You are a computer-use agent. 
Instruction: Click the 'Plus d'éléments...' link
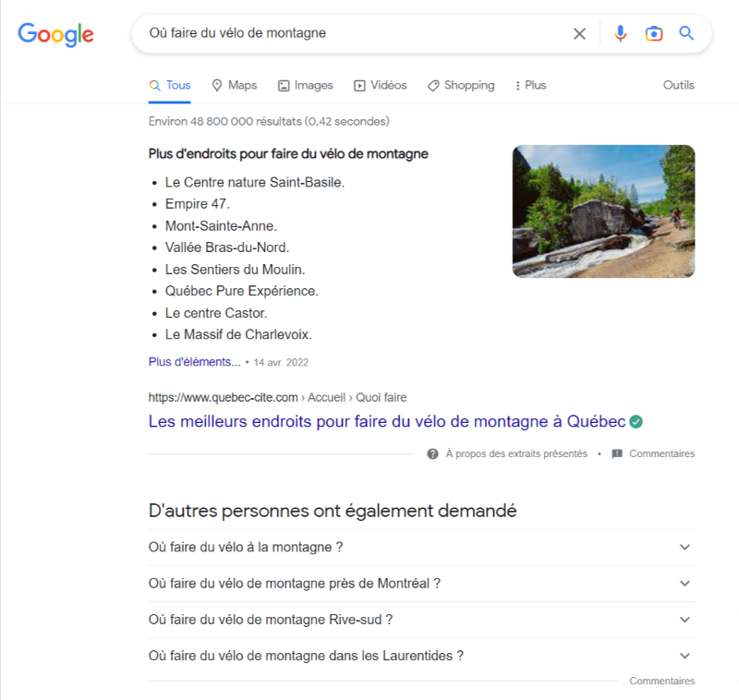(194, 362)
